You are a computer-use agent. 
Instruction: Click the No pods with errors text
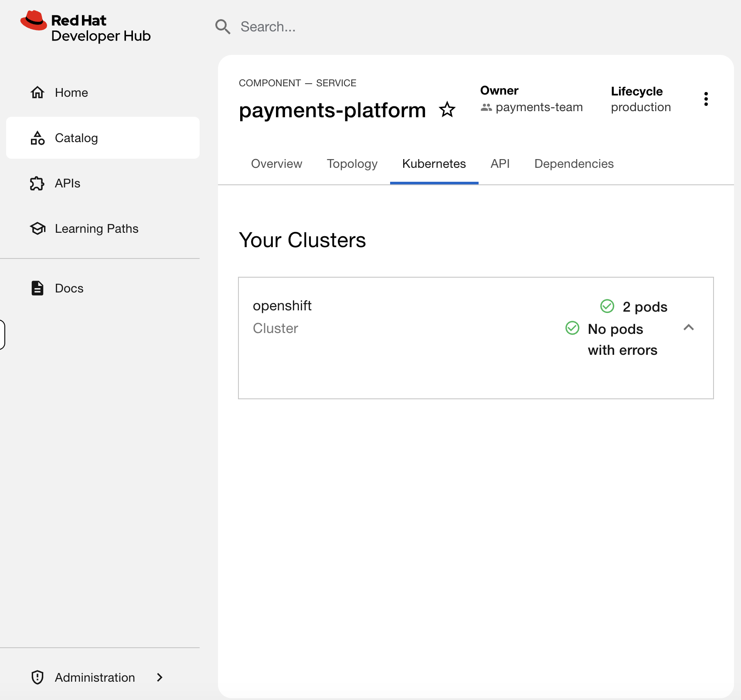click(623, 340)
